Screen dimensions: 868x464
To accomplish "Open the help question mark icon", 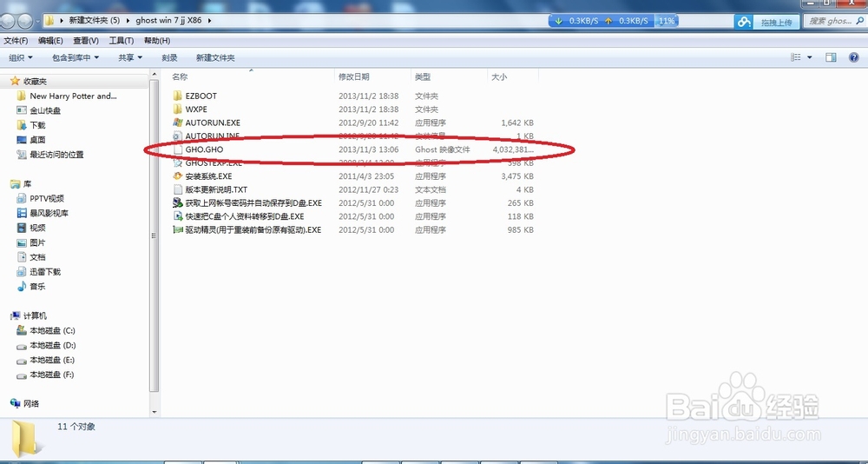I will 853,57.
